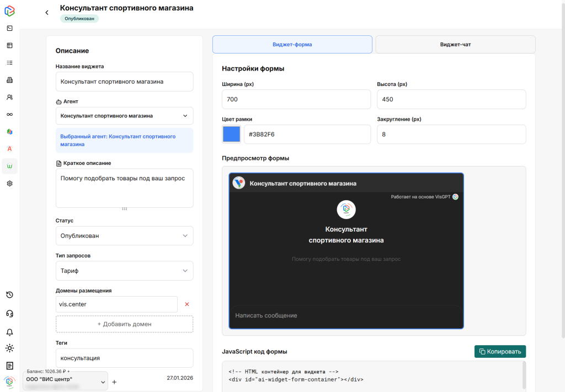Screen dimensions: 565x392
Task: Remove the vis.center domain with red X
Action: tap(187, 304)
